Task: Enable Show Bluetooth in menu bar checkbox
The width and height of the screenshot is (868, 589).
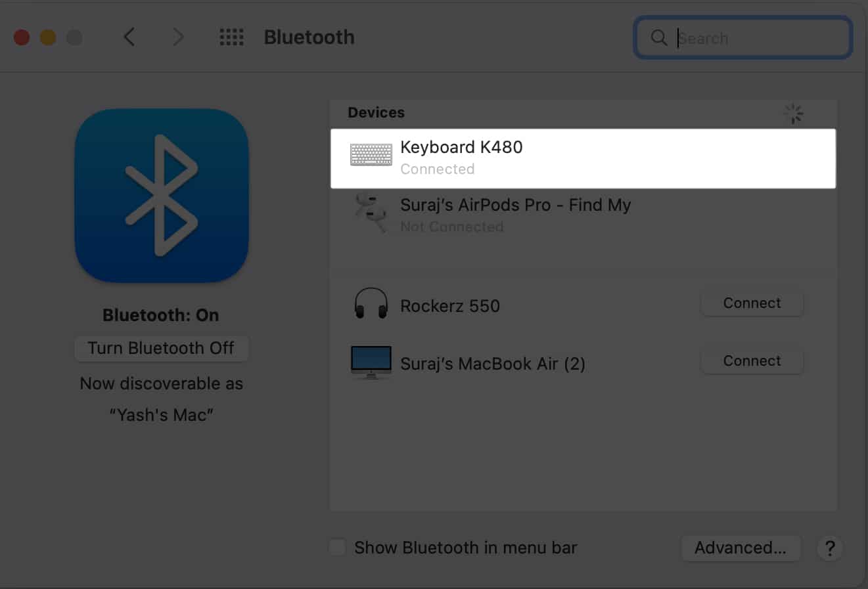Action: [338, 548]
